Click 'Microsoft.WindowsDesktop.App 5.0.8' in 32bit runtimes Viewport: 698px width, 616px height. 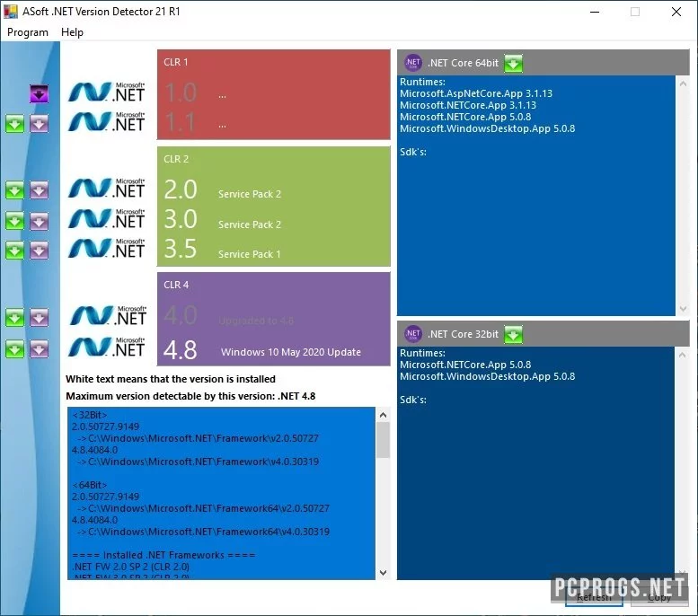[488, 376]
